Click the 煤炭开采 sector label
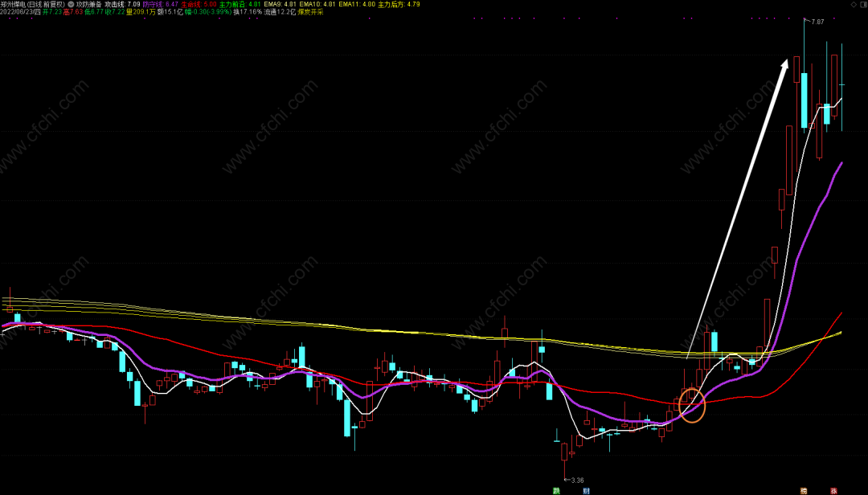The width and height of the screenshot is (868, 495). coord(310,12)
